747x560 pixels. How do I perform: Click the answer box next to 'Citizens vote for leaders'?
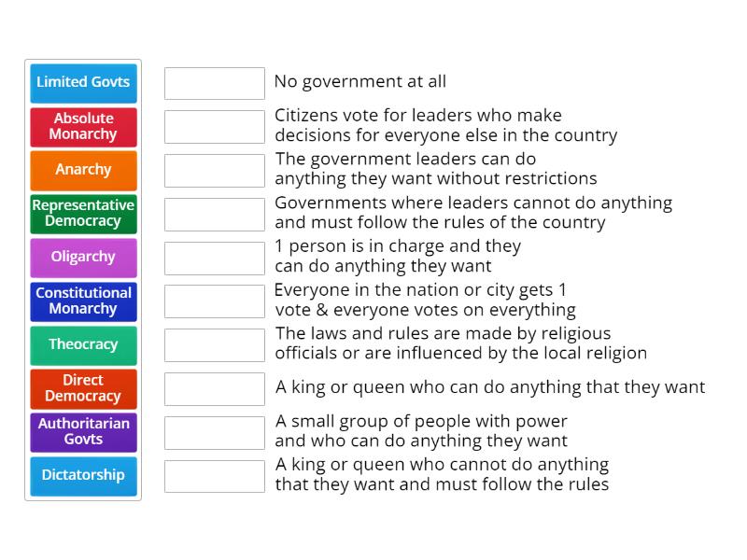pos(214,126)
